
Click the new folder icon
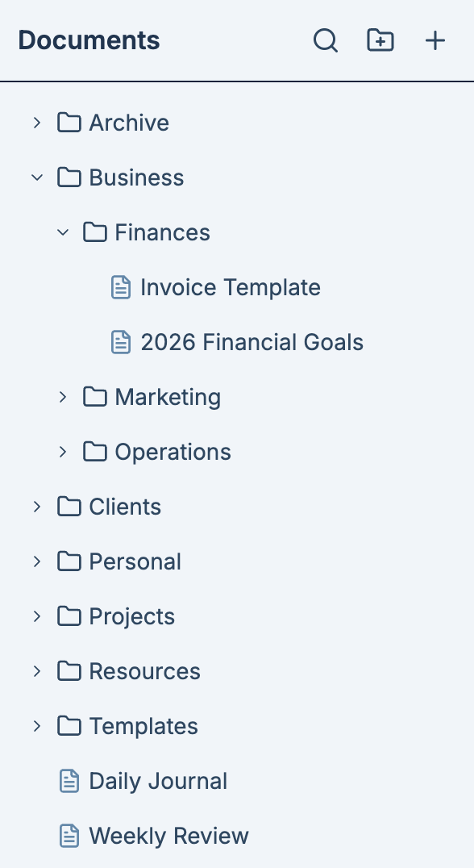coord(380,40)
